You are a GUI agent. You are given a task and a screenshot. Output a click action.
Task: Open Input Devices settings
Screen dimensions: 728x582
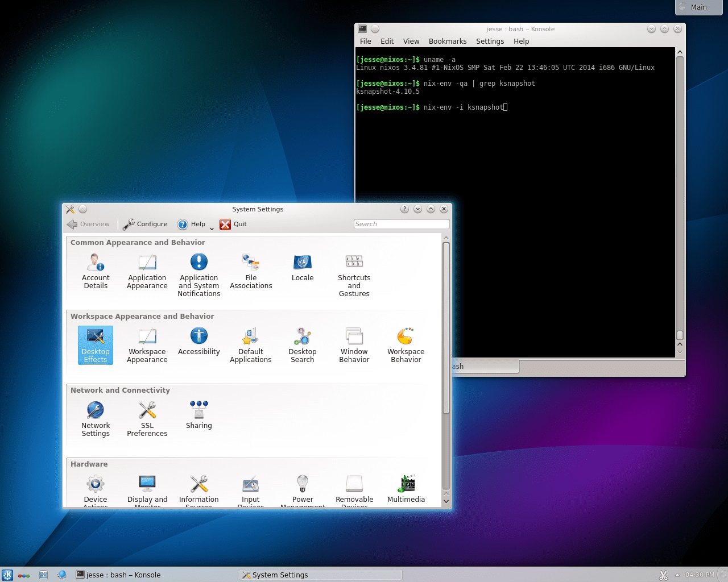[x=251, y=490]
